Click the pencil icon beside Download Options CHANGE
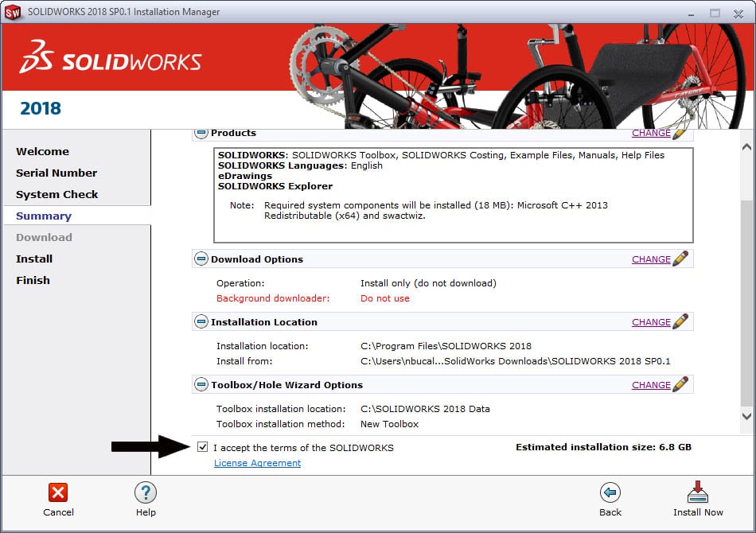Viewport: 756px width, 533px height. coord(680,259)
